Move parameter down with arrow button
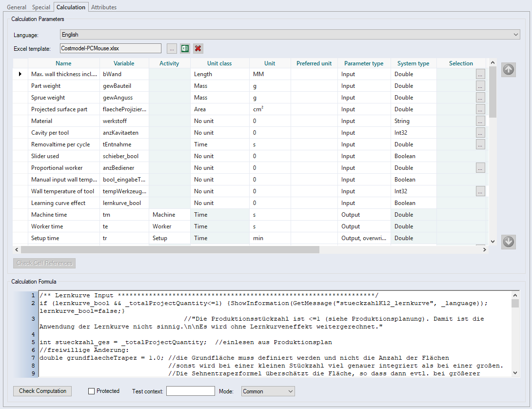532x409 pixels. point(508,242)
